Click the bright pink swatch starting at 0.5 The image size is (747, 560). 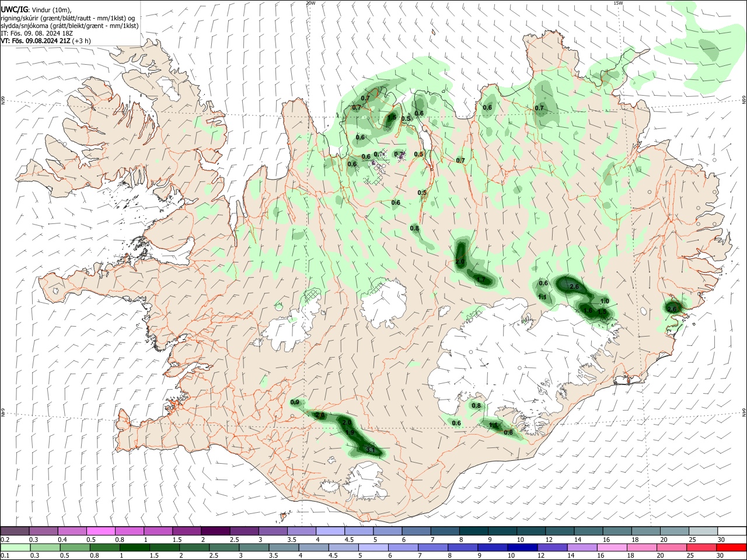click(x=100, y=531)
